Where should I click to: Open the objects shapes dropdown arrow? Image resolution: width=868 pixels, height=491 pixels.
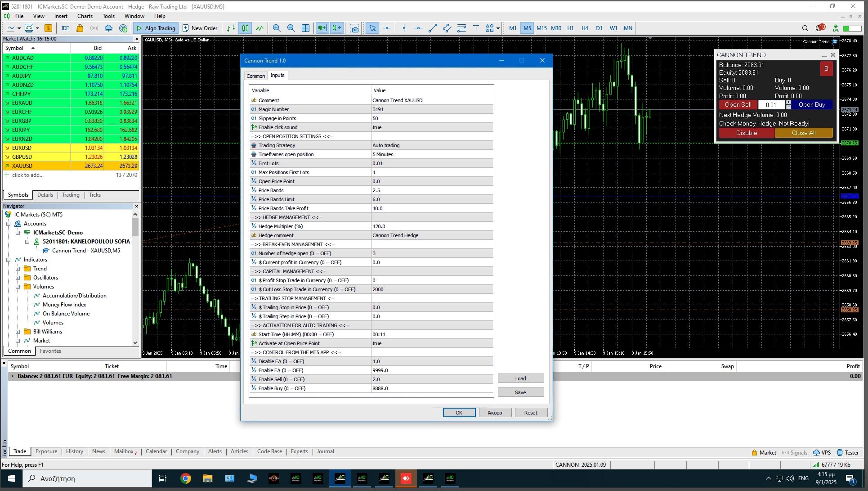[498, 28]
